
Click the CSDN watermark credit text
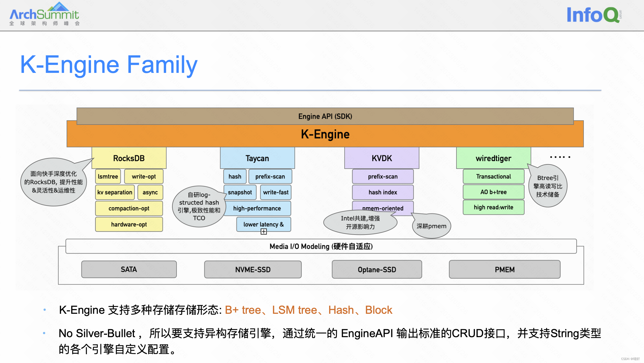pos(630,359)
